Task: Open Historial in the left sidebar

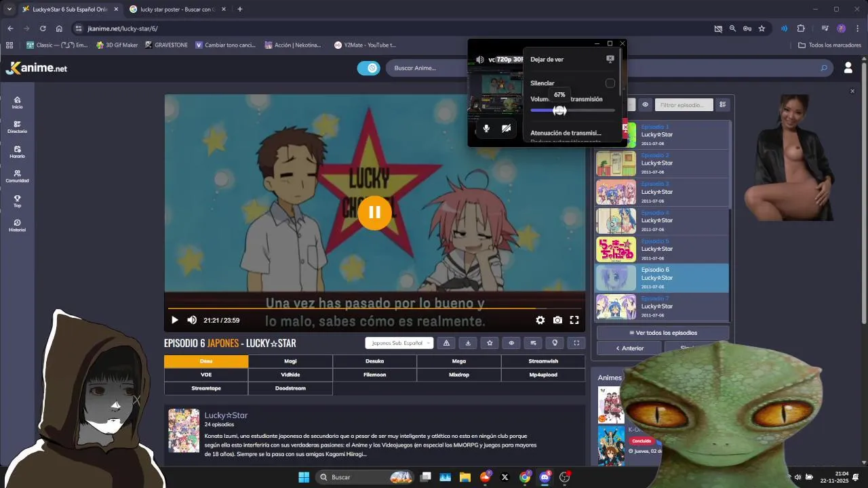Action: (17, 226)
